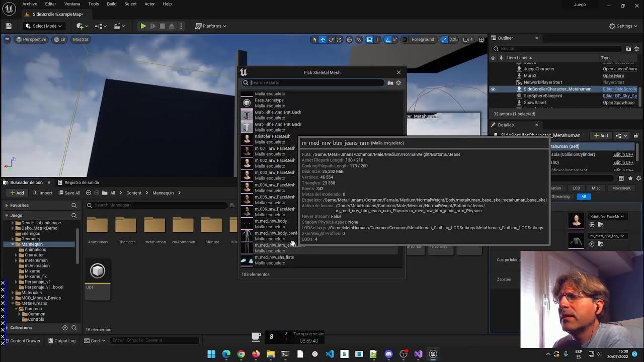Click the Outliner search field
This screenshot has height=362, width=644.
[557, 49]
